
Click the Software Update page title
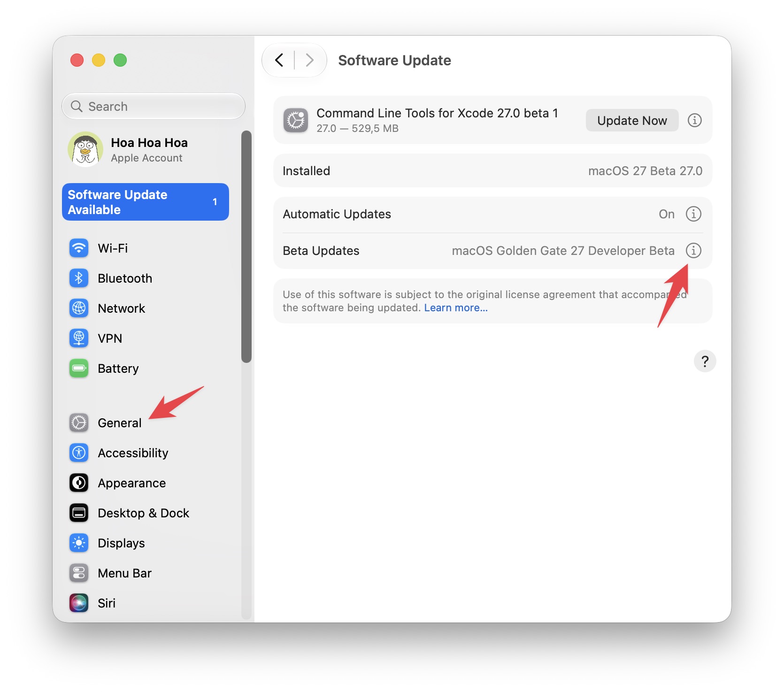coord(394,60)
